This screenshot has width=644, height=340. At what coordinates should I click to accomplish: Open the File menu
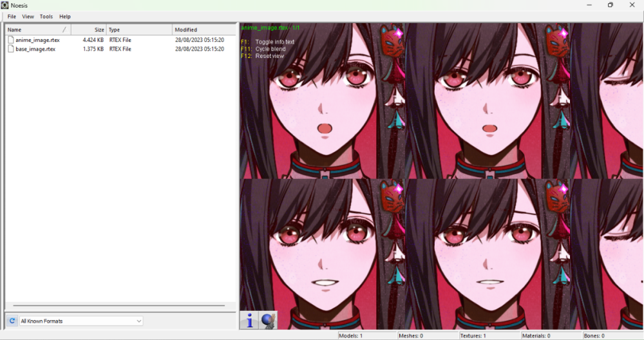tap(12, 17)
